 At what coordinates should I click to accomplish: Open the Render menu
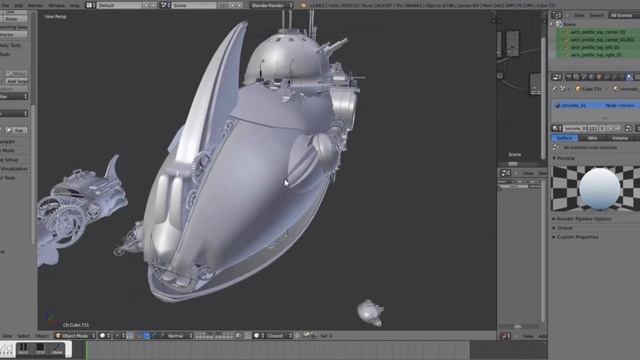point(35,6)
